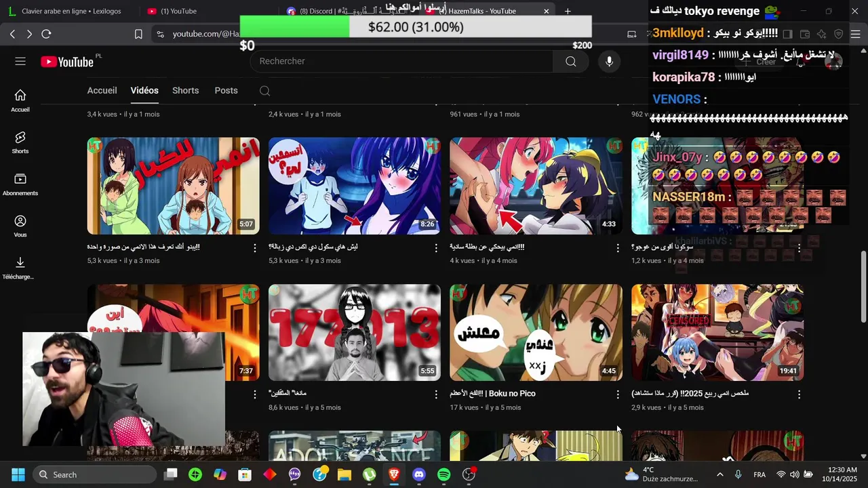Open options menu for 5:55 video
This screenshot has width=868, height=488.
[x=436, y=394]
